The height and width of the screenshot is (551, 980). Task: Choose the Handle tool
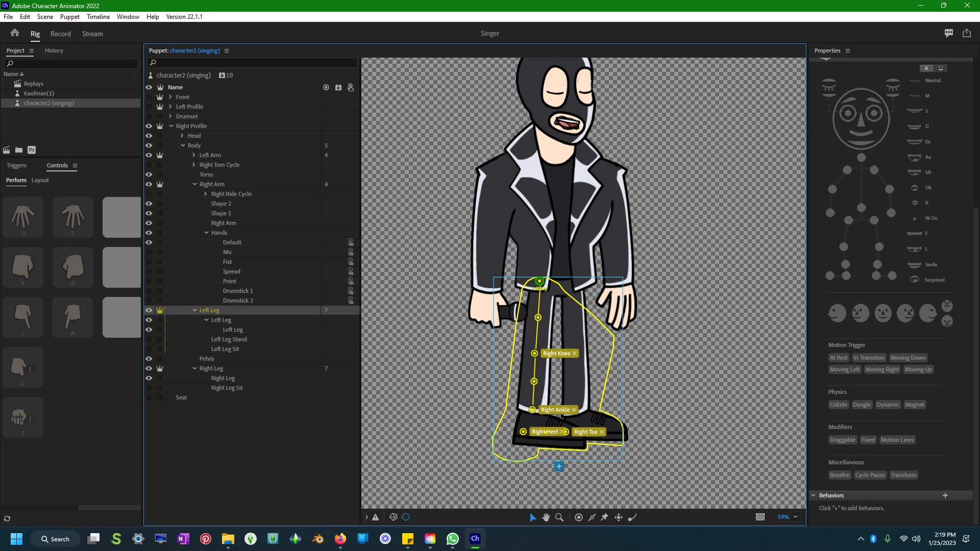point(579,517)
